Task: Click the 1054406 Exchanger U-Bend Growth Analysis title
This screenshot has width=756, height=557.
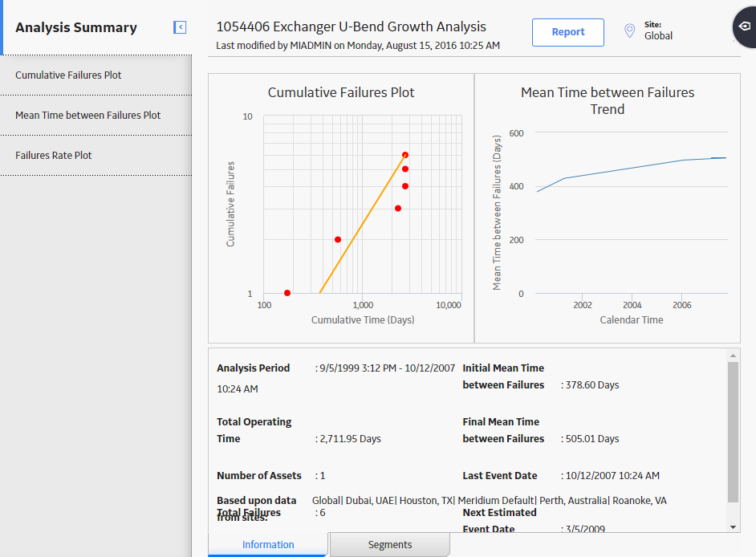Action: pyautogui.click(x=351, y=26)
